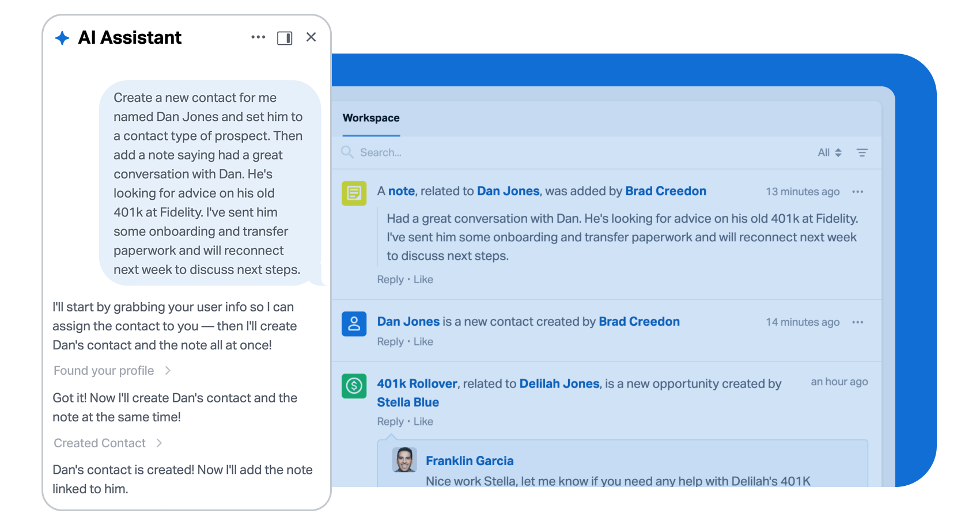980x525 pixels.
Task: Reply to the Dan Jones note activity
Action: 390,280
